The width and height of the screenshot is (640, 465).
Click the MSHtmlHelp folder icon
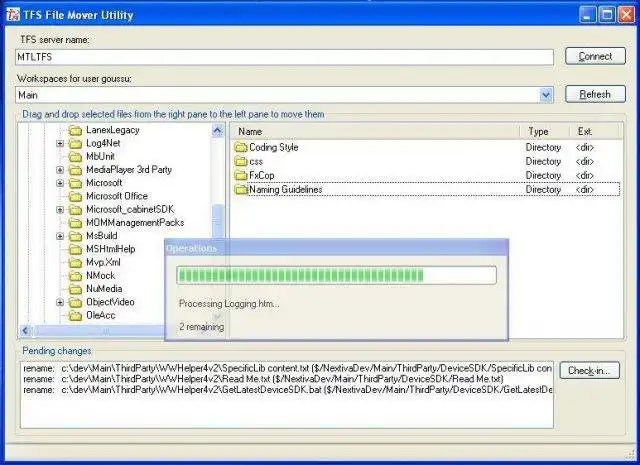click(x=75, y=249)
